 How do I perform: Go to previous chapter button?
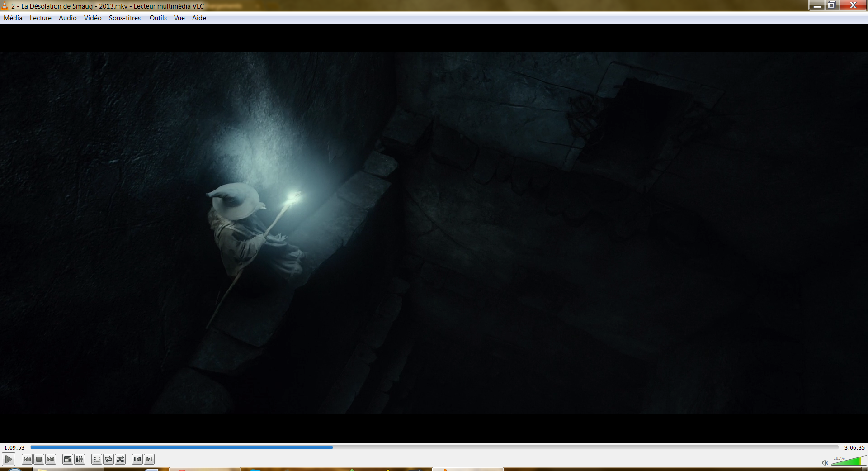(137, 459)
